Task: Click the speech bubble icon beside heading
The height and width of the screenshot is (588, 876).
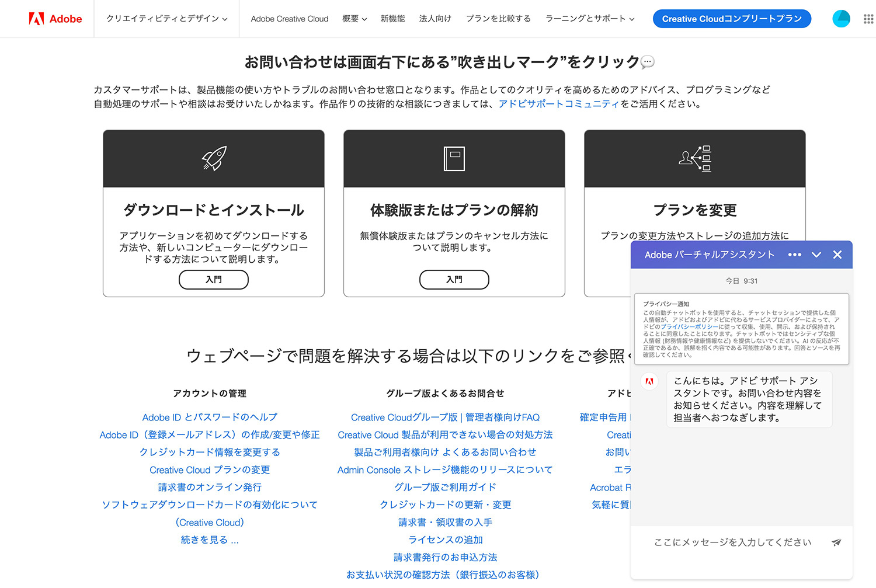Action: pyautogui.click(x=648, y=62)
